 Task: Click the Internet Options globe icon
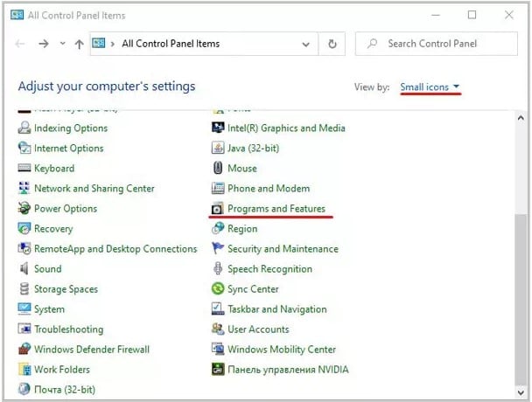(x=24, y=148)
